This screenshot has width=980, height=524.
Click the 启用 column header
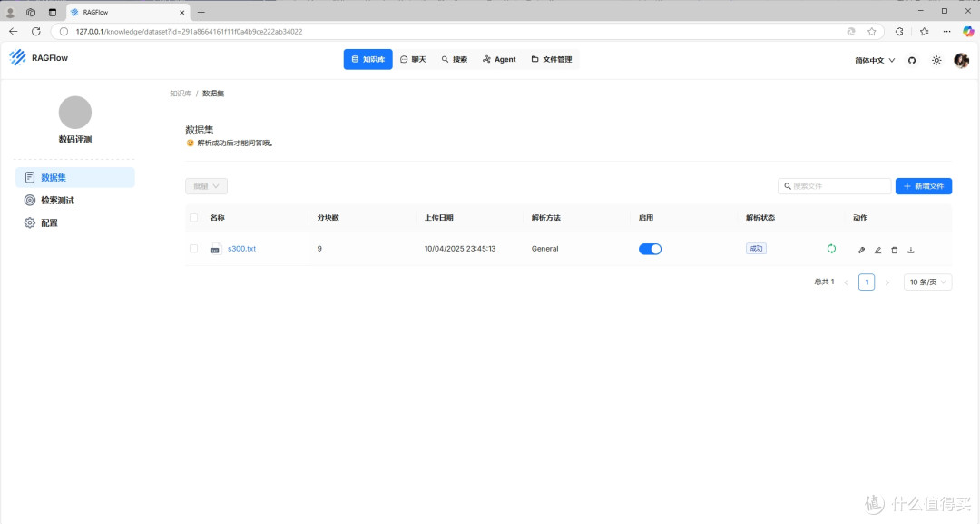[646, 218]
